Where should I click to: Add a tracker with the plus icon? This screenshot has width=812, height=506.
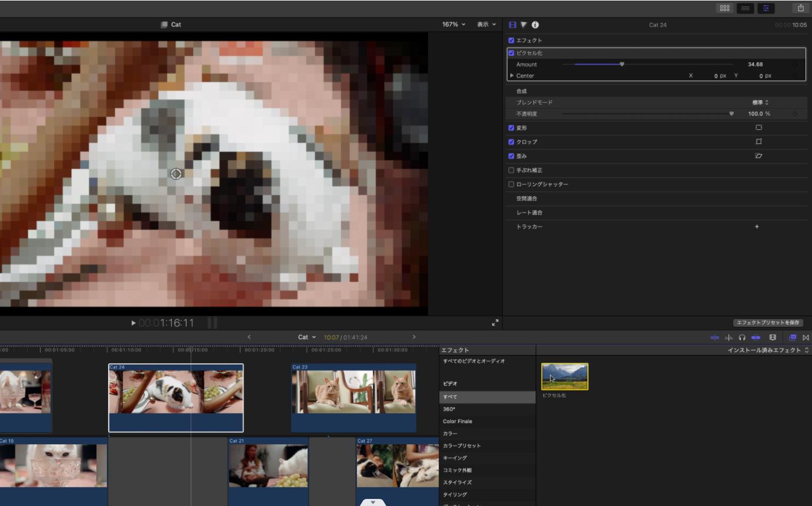(757, 227)
